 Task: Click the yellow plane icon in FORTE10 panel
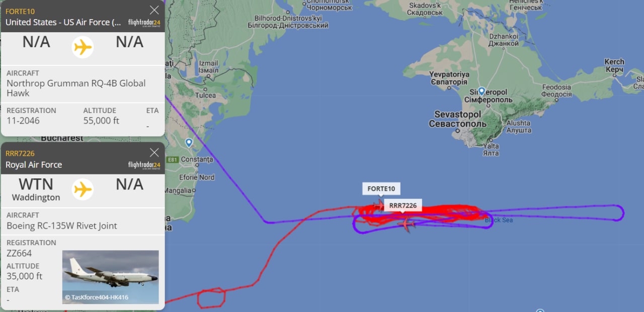pyautogui.click(x=83, y=47)
